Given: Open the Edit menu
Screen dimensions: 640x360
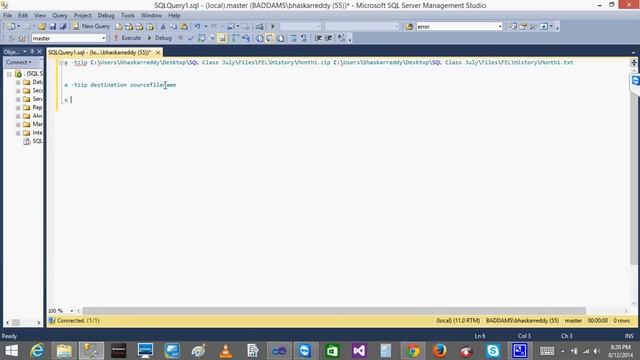Looking at the screenshot, I should pos(23,15).
